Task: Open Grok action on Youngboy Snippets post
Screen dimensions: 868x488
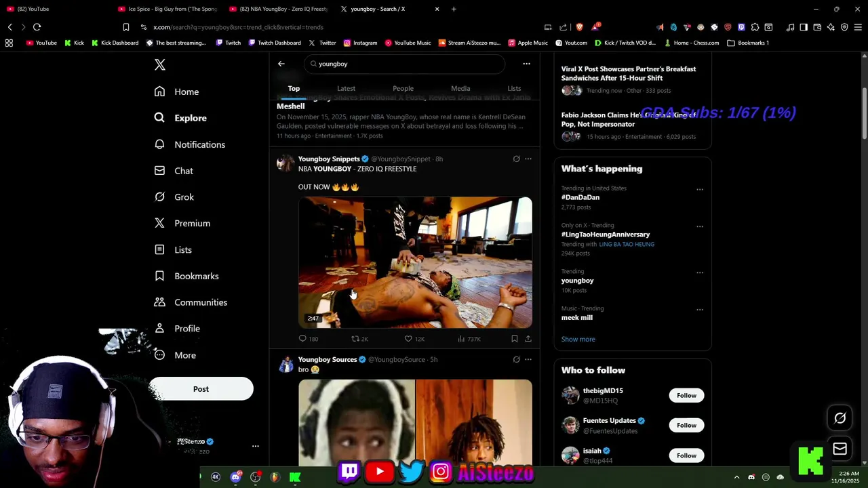Action: pyautogui.click(x=516, y=159)
